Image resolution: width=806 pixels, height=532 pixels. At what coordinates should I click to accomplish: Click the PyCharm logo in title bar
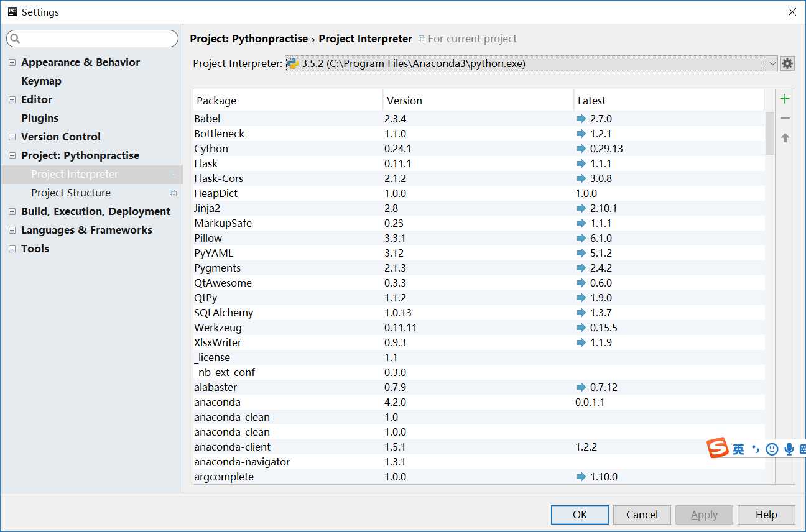point(12,12)
